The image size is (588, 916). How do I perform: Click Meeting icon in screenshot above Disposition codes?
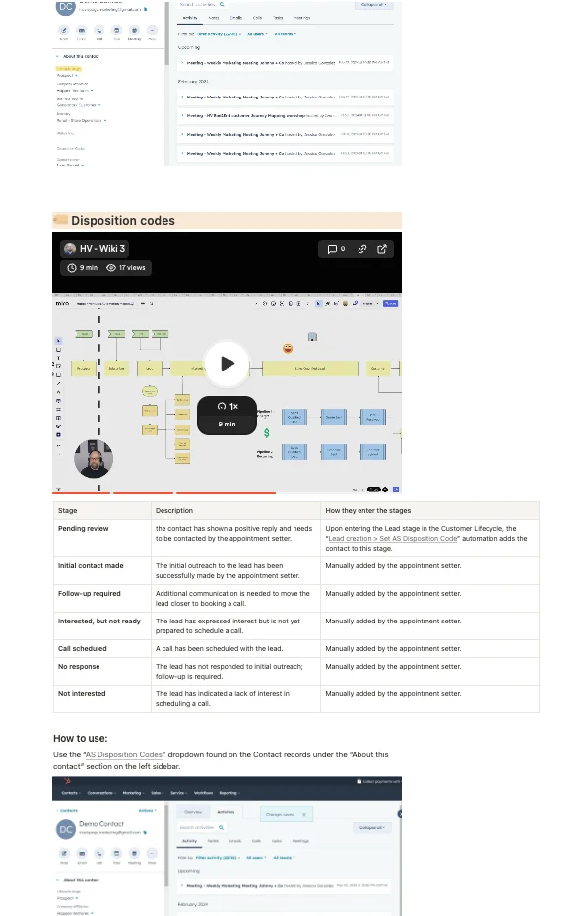[x=134, y=30]
